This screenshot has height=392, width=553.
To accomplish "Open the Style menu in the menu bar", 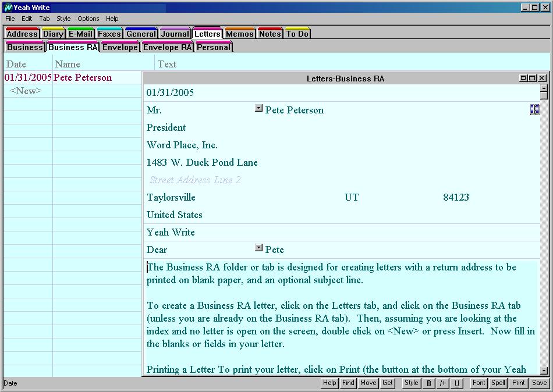I will (63, 19).
